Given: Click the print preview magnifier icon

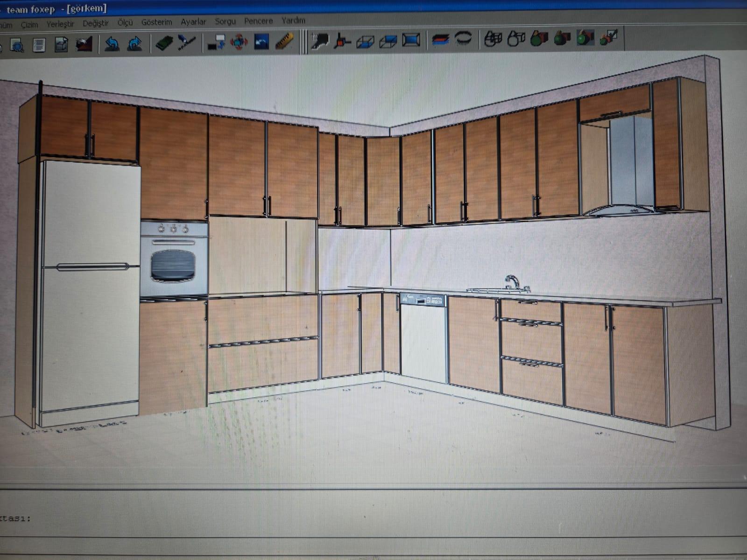Looking at the screenshot, I should [17, 45].
